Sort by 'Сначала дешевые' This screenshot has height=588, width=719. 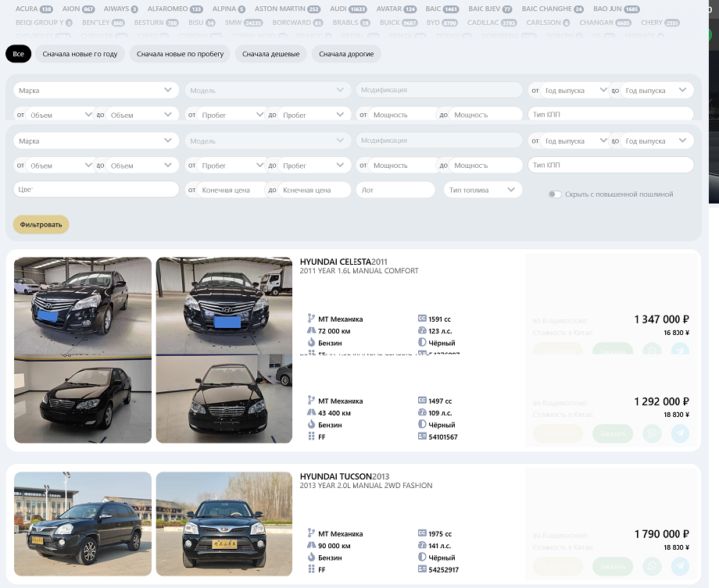point(270,54)
